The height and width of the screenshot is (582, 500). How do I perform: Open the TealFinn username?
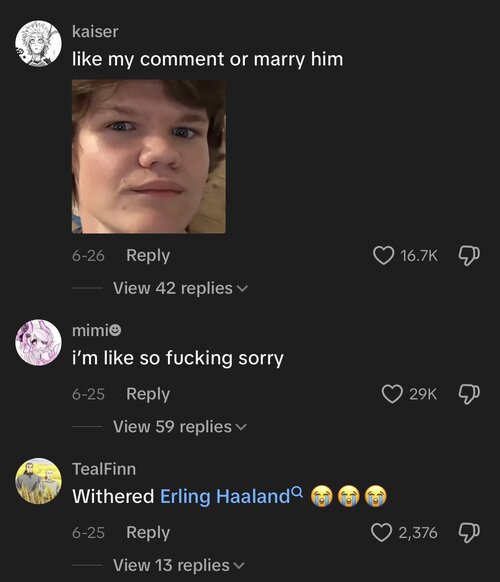[104, 469]
